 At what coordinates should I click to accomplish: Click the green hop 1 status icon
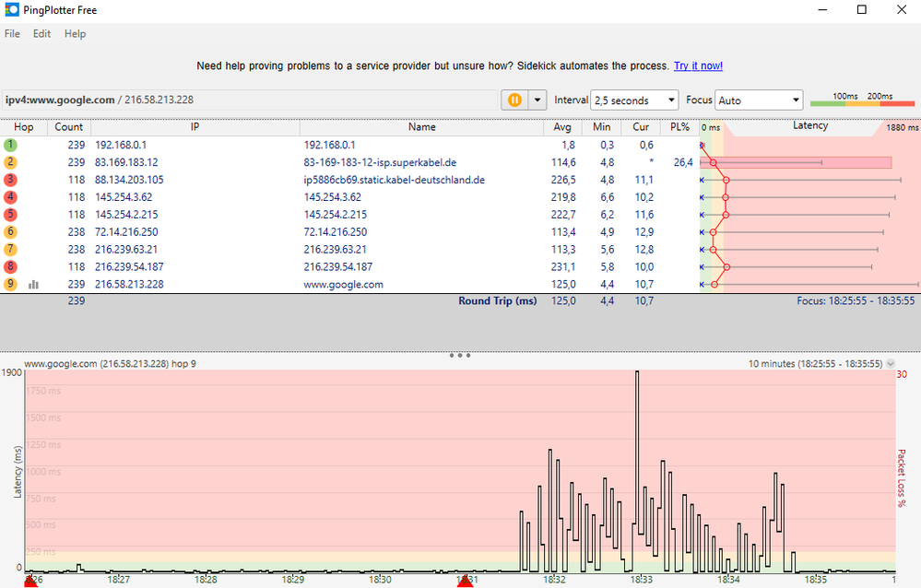9,145
